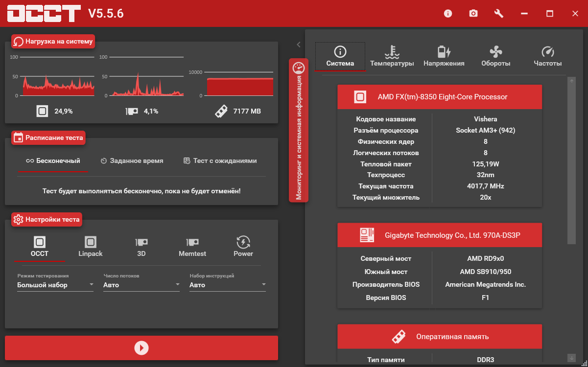Select the Бесконечный schedule option
This screenshot has width=588, height=367.
coord(53,161)
